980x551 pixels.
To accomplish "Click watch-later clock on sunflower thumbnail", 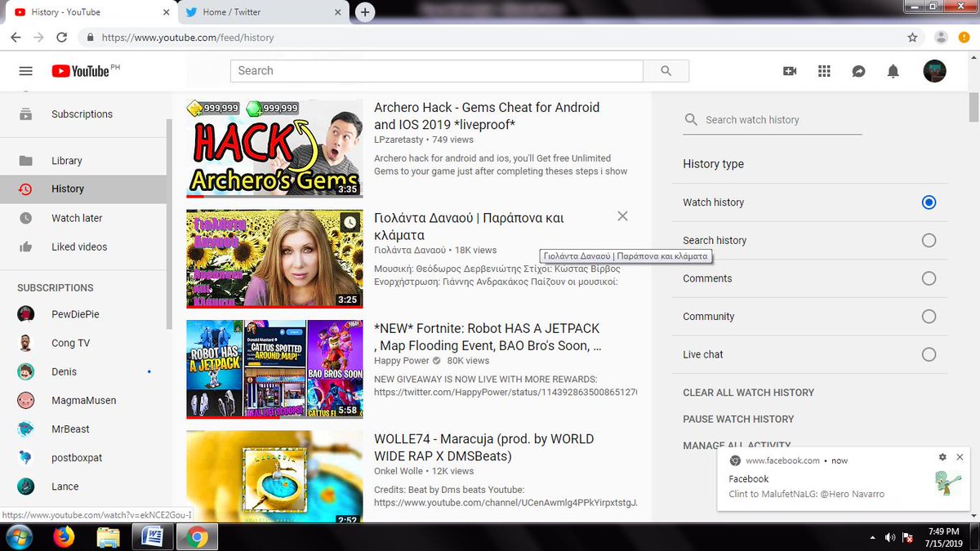I will point(350,222).
